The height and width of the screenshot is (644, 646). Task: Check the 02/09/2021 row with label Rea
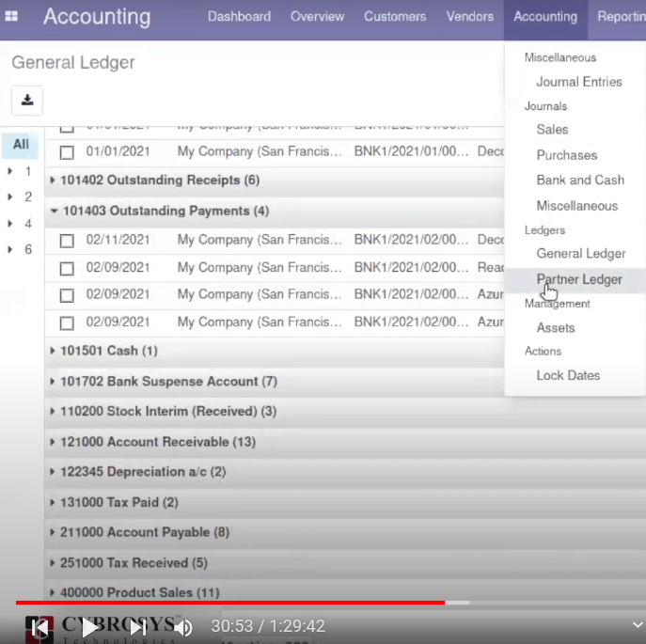tap(67, 269)
